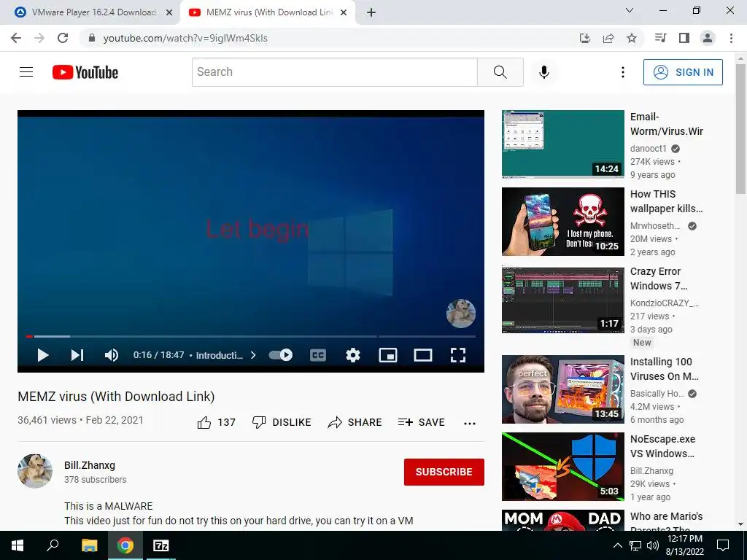The image size is (747, 560).
Task: Skip to next video
Action: click(77, 355)
